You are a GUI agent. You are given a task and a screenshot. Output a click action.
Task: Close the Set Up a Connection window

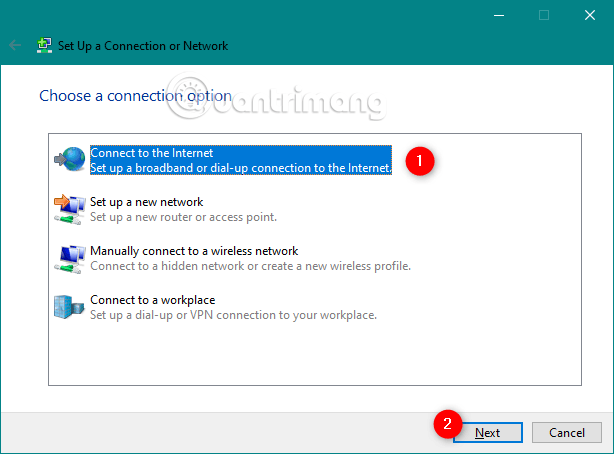(590, 15)
